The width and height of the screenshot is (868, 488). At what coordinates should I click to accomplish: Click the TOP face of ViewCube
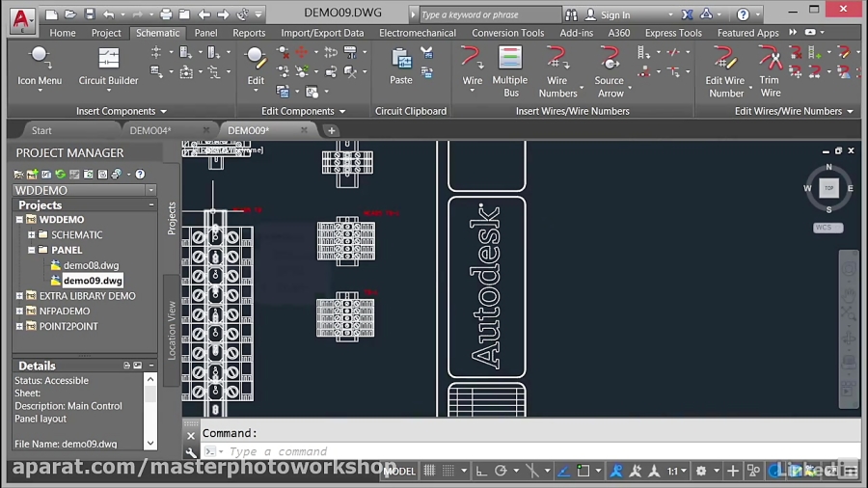[828, 188]
